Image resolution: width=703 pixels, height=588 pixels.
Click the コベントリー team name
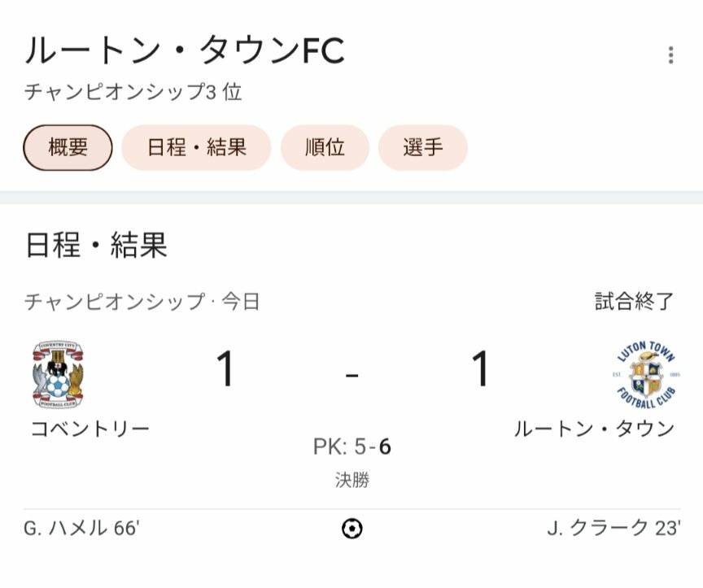[x=90, y=429]
